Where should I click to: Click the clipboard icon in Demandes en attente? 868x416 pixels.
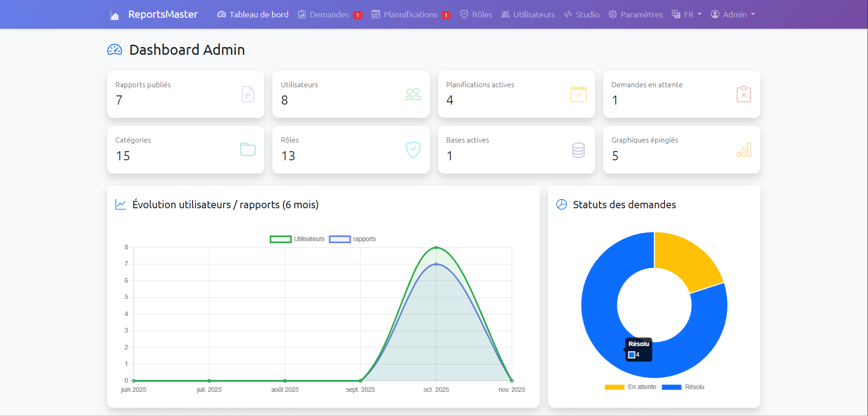(x=743, y=94)
